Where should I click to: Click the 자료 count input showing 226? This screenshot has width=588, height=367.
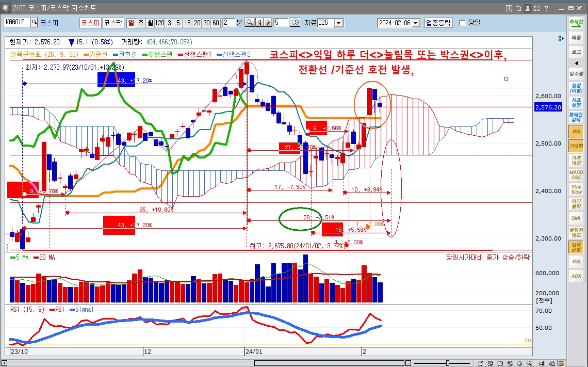(x=325, y=23)
